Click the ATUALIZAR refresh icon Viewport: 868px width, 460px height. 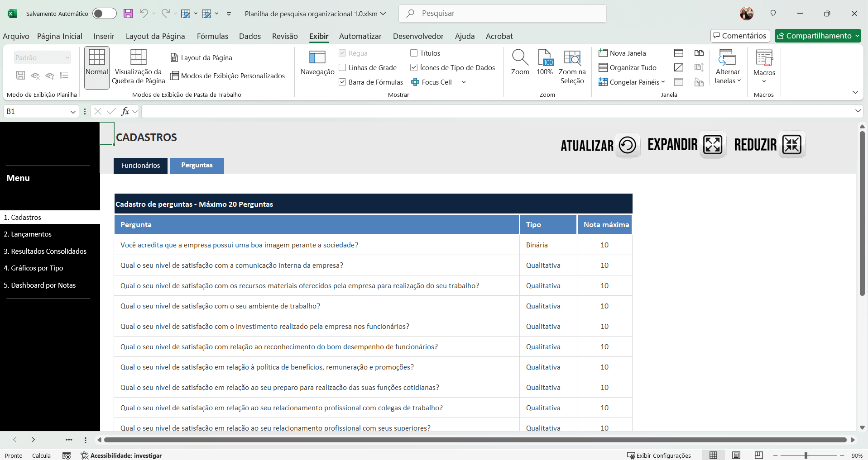(x=628, y=145)
